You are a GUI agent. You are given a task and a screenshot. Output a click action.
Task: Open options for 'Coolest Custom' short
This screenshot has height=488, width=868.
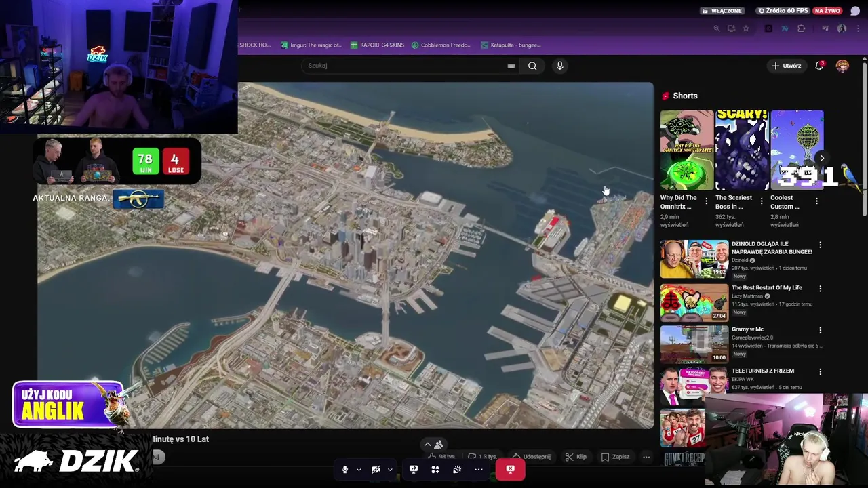coord(816,201)
